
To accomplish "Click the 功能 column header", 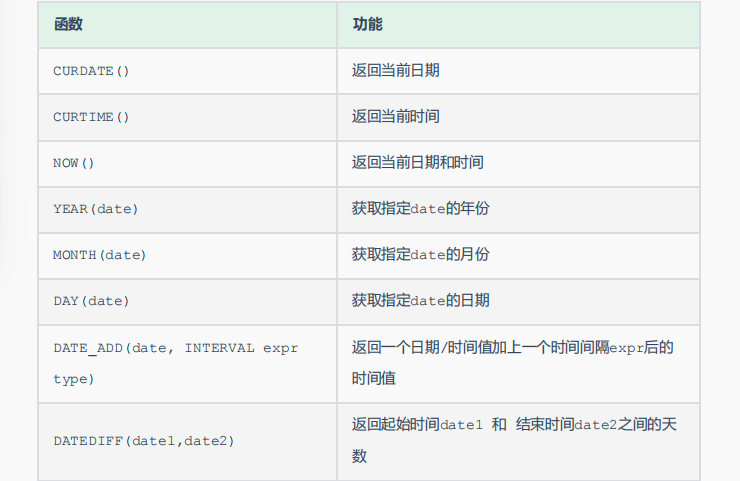I will 367,24.
